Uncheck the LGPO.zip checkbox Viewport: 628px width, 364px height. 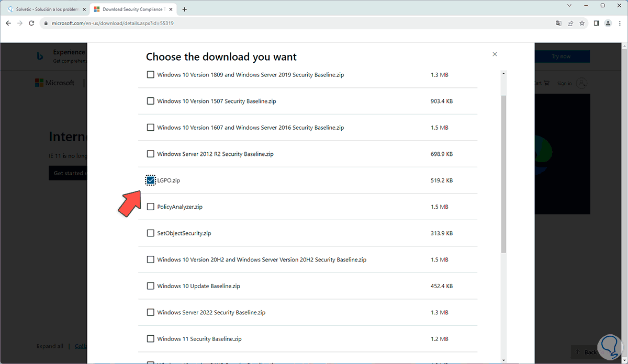[151, 180]
